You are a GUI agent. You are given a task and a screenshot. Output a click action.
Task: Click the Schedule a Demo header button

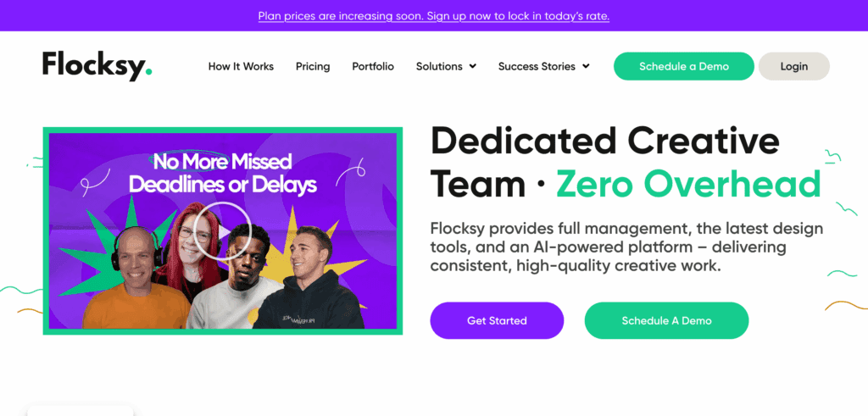[684, 66]
